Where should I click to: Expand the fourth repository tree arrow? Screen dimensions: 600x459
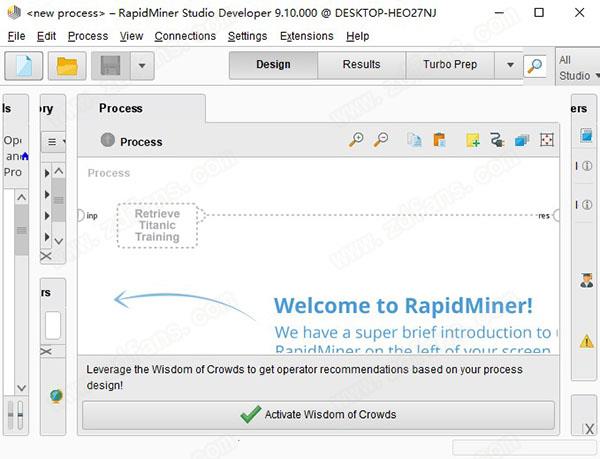click(47, 237)
